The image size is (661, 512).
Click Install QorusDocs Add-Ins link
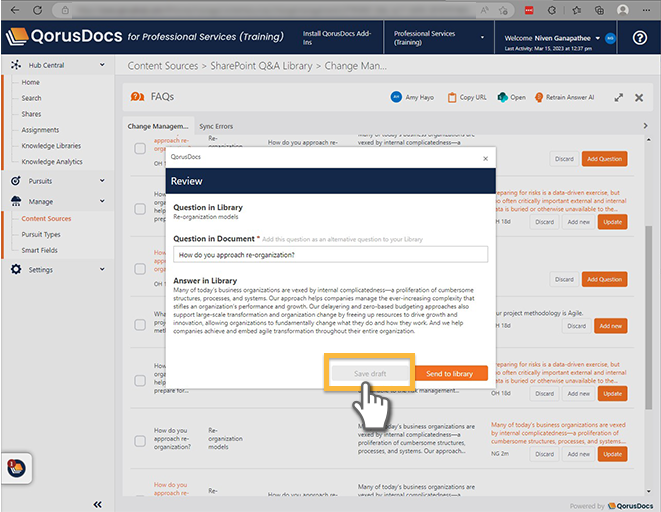[336, 38]
